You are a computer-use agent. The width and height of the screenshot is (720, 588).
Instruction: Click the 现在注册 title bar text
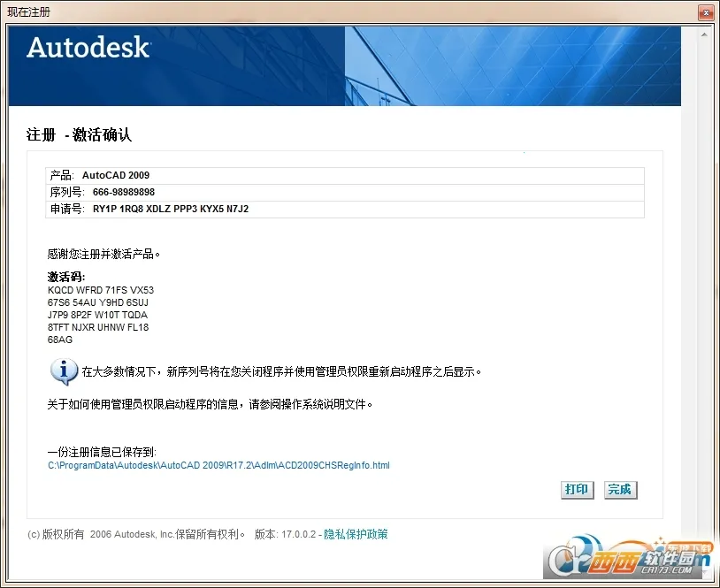(x=29, y=11)
